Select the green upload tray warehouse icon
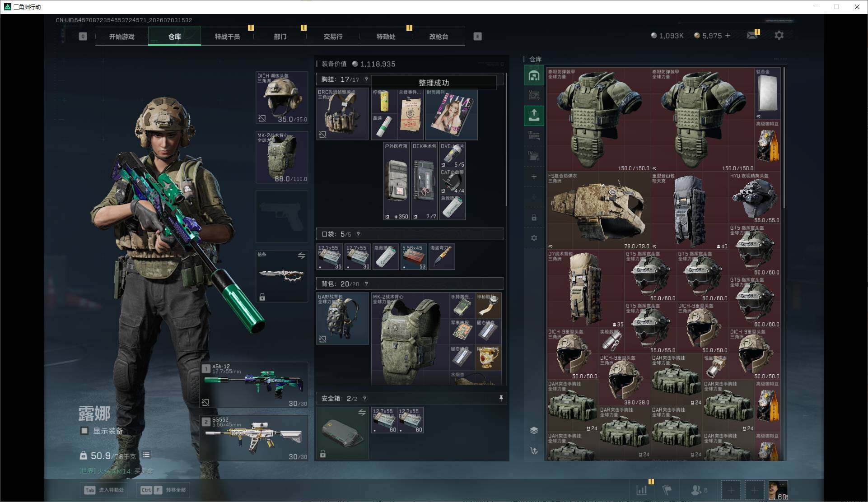Screen dimensions: 868x502 [x=534, y=115]
